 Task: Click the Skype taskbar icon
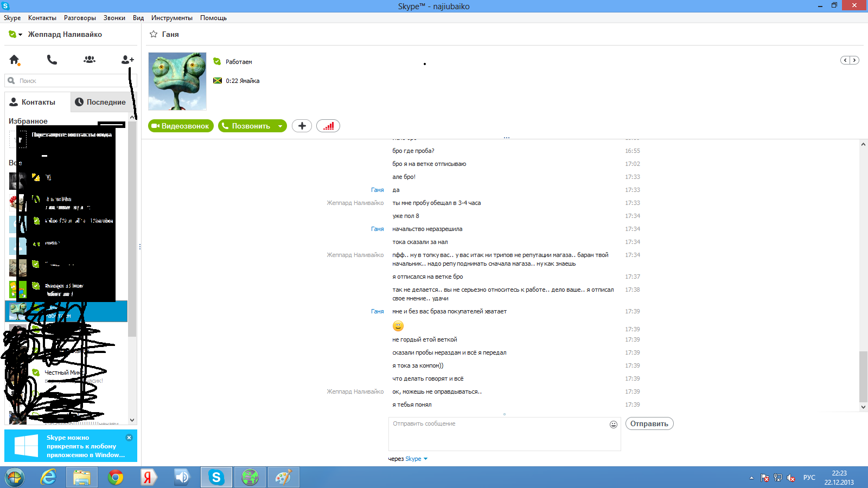(x=216, y=477)
